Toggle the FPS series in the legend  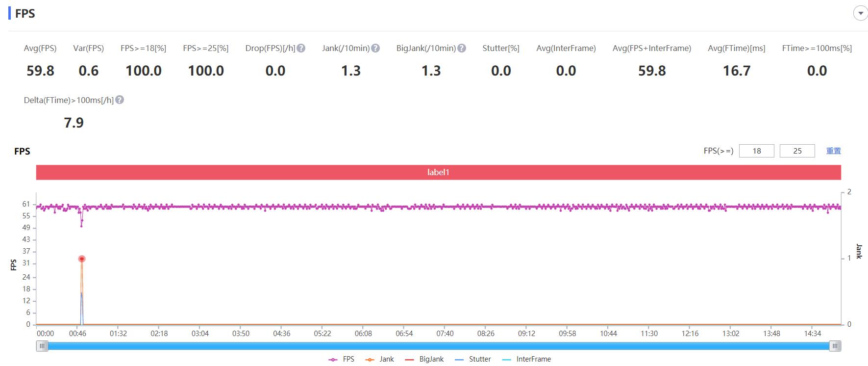click(x=342, y=359)
